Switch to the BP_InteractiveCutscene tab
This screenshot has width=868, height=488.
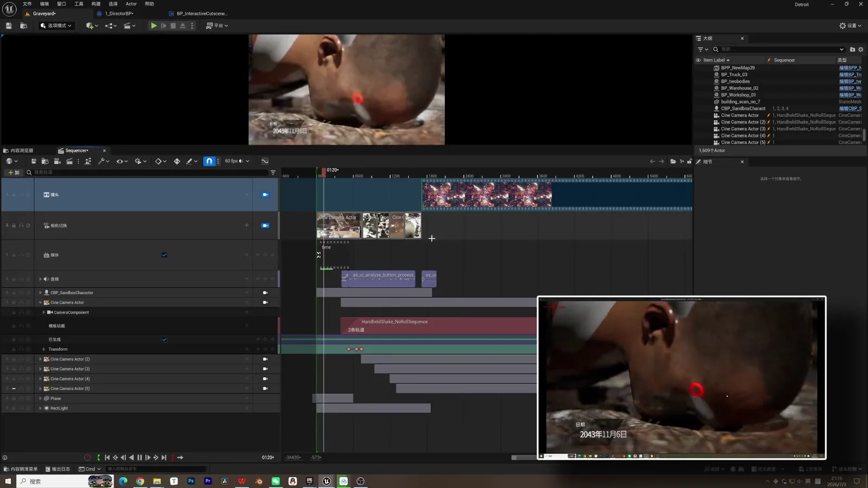tap(202, 14)
